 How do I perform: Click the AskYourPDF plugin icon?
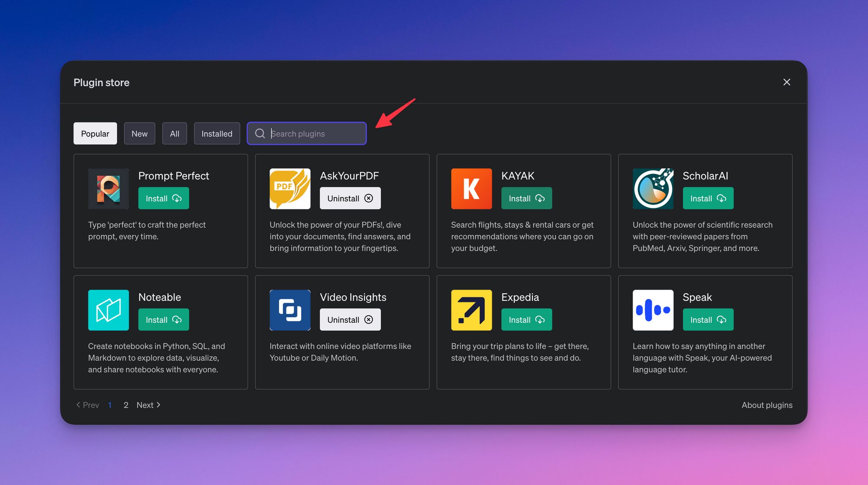pos(290,189)
